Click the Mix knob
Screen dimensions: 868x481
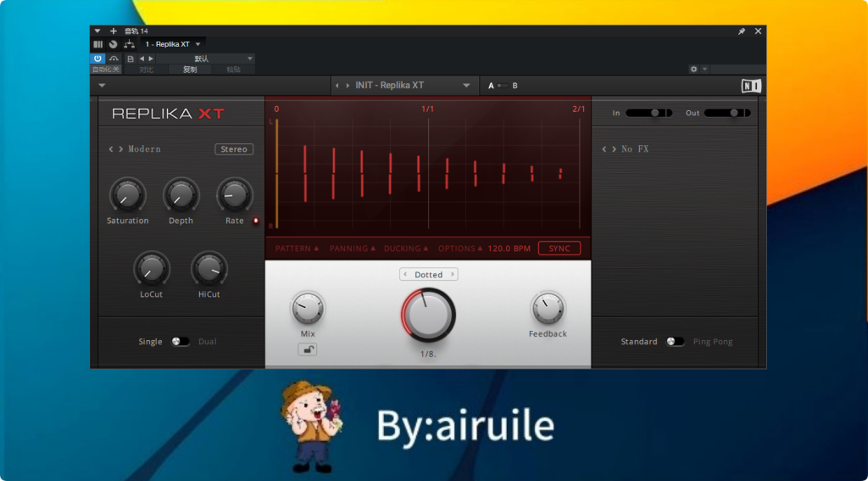(x=308, y=308)
